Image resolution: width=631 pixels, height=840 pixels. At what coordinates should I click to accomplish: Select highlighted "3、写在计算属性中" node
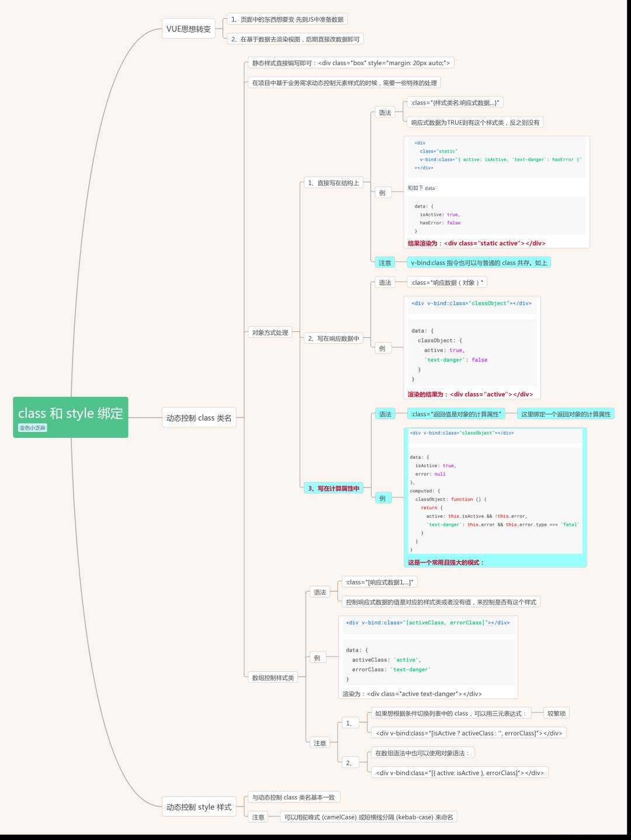333,488
